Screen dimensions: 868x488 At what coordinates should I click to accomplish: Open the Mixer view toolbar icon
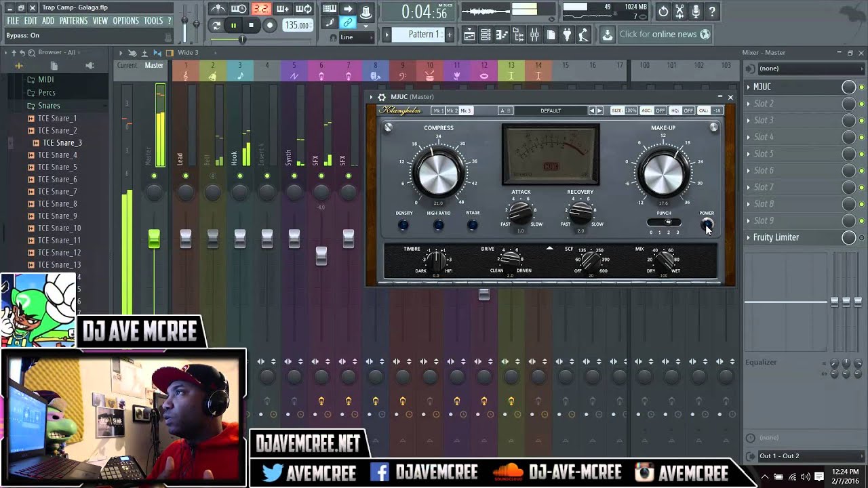534,35
